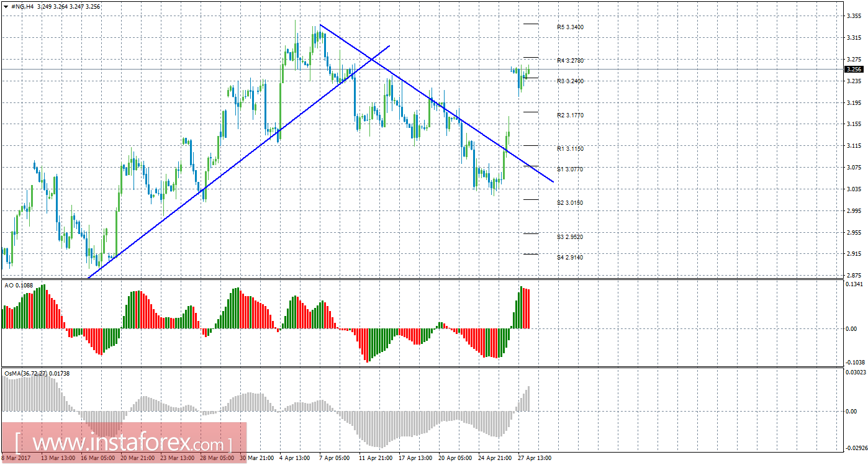Select the R3 3.2400 pivot label

coord(570,81)
